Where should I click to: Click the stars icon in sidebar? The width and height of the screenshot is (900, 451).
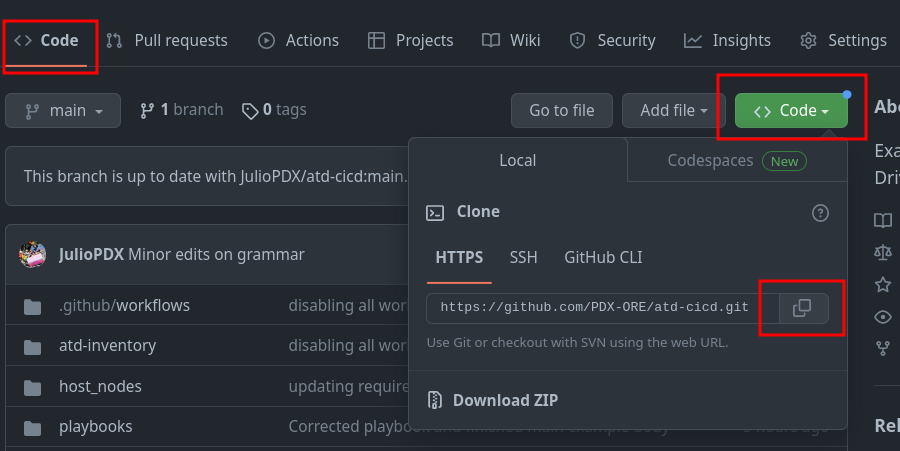pyautogui.click(x=883, y=284)
